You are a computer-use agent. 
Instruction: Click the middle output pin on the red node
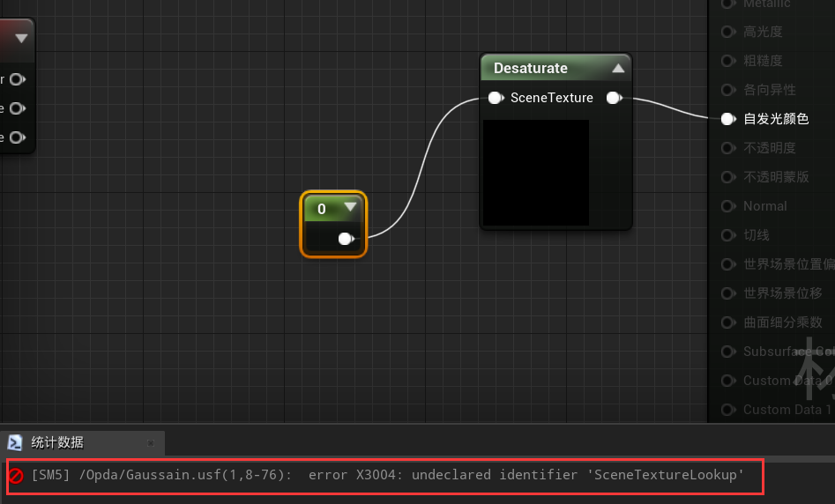click(18, 108)
